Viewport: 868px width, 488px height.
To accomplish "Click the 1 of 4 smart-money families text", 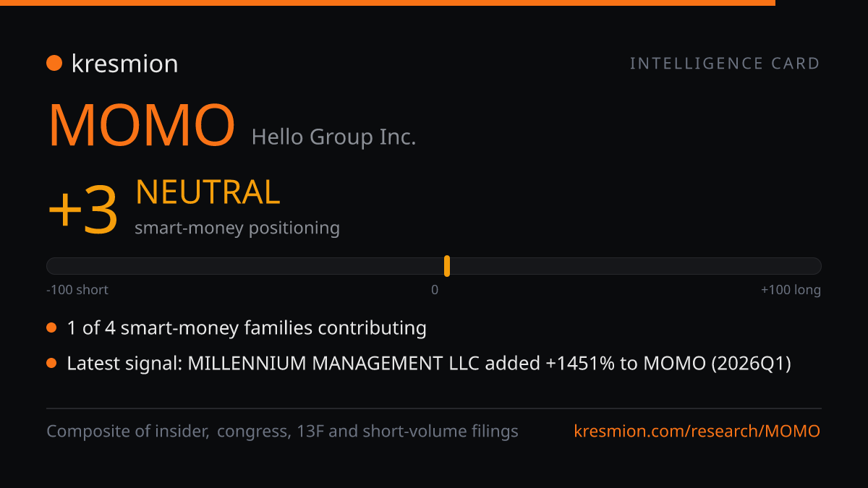I will (247, 328).
